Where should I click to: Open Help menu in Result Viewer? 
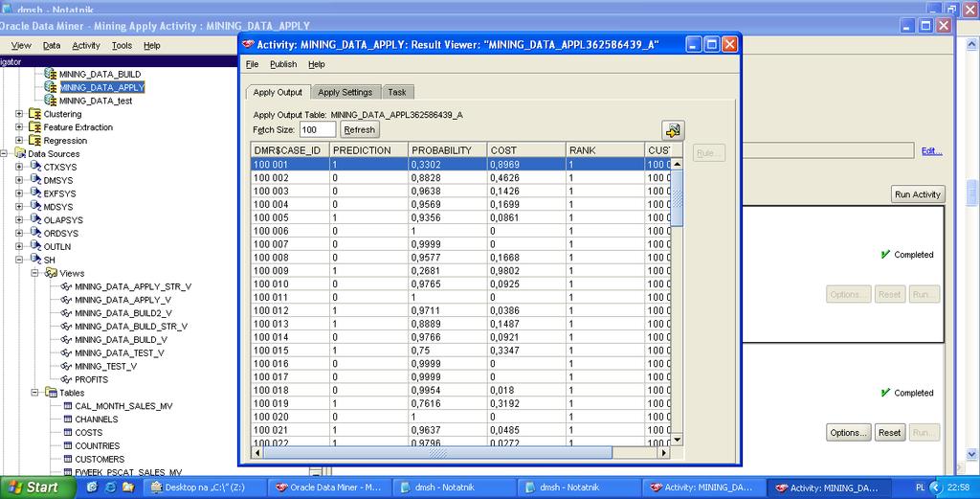316,64
